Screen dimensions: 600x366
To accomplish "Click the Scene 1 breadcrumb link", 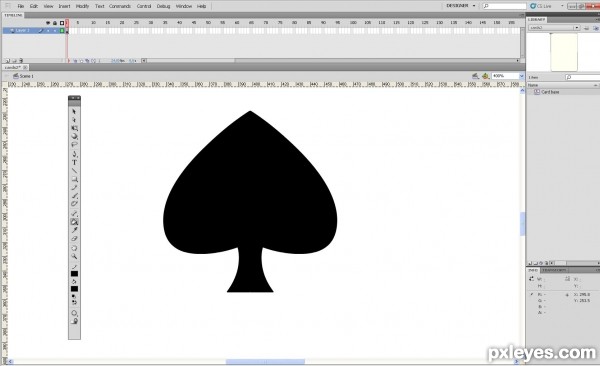I will (26, 76).
